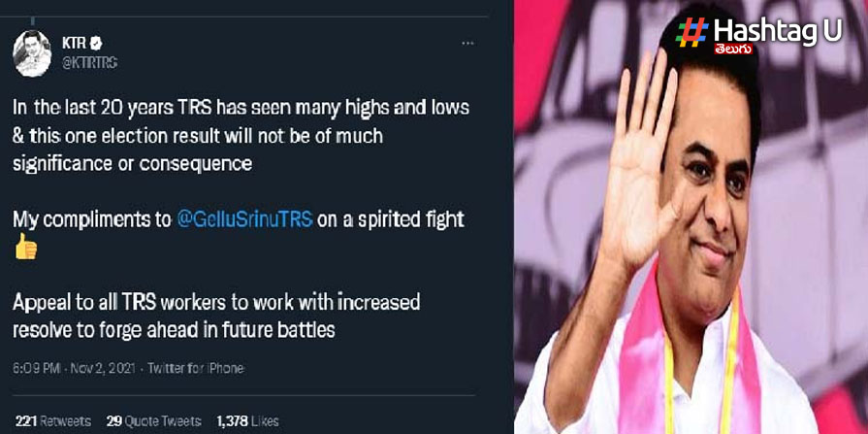Click the thumbs-up emoji in tweet
Image resolution: width=868 pixels, height=434 pixels.
[25, 246]
